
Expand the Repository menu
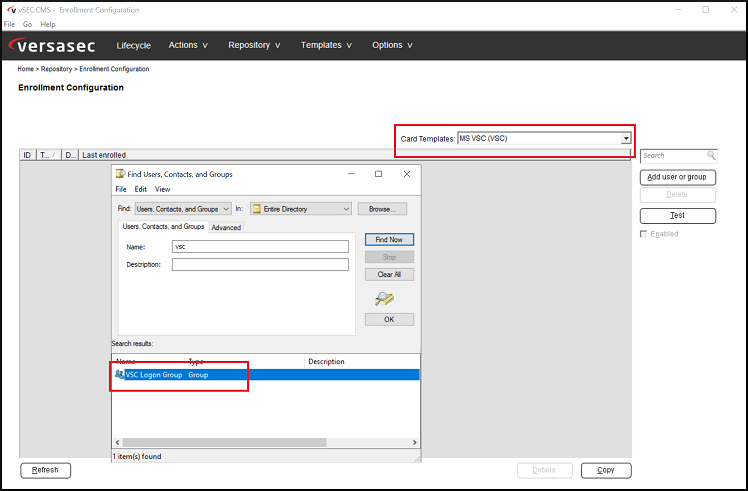tap(254, 45)
